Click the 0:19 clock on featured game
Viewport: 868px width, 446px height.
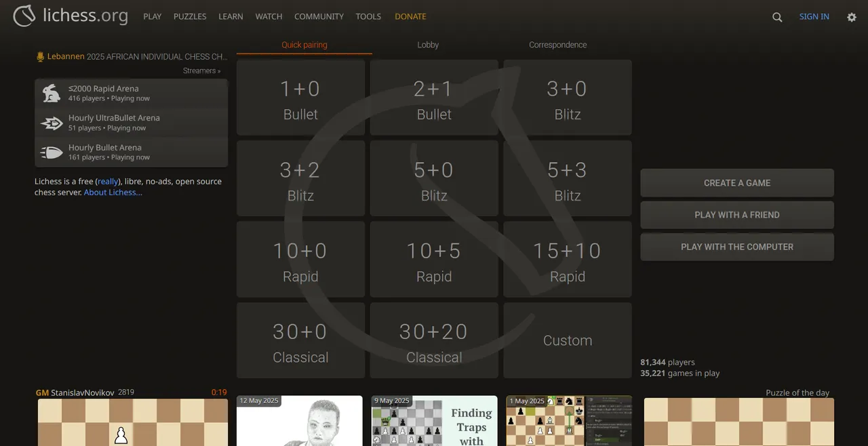(x=219, y=392)
